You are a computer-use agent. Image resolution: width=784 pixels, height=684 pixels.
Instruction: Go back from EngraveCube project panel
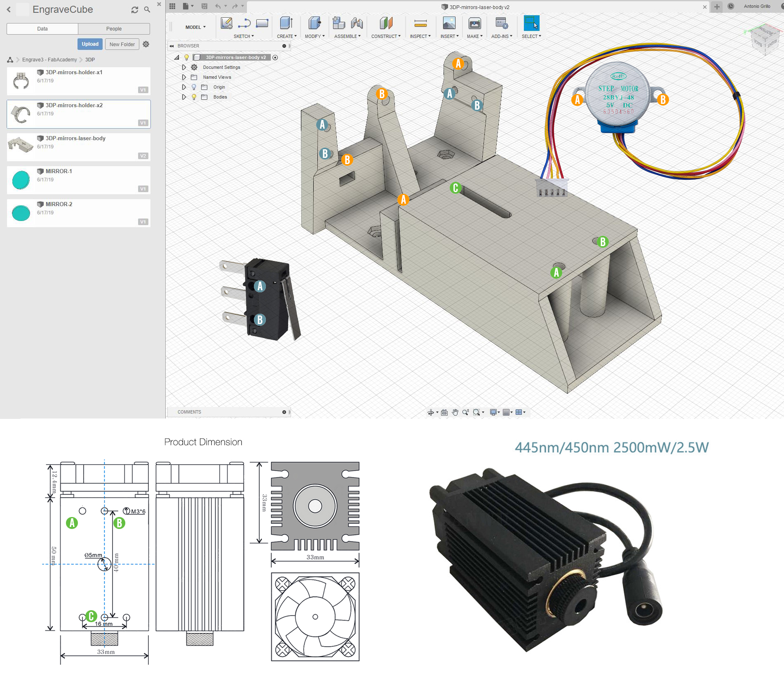click(9, 9)
